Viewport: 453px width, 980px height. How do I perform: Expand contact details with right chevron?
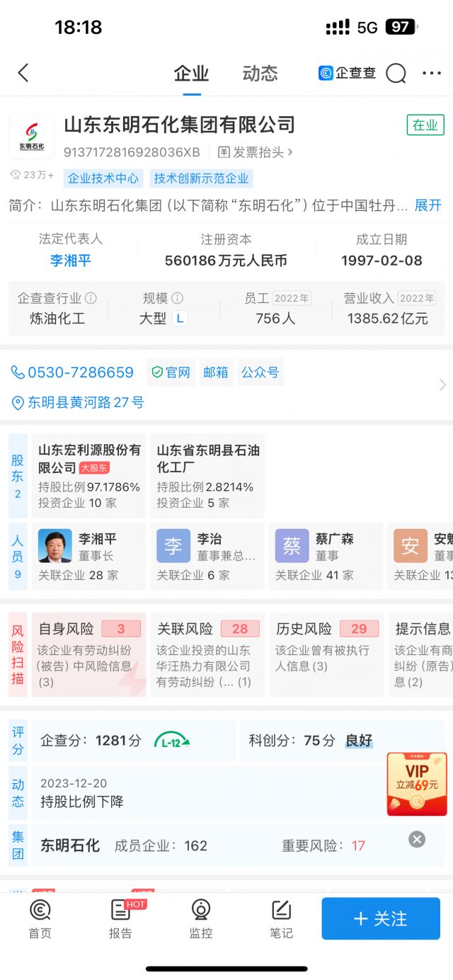(442, 385)
